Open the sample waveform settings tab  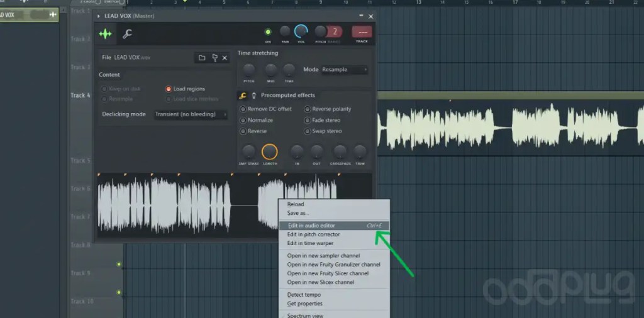point(105,34)
